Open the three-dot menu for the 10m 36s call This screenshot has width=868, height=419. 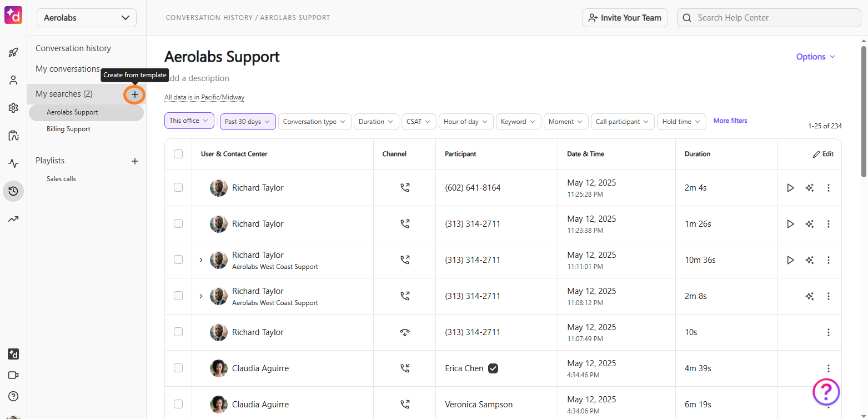(829, 260)
